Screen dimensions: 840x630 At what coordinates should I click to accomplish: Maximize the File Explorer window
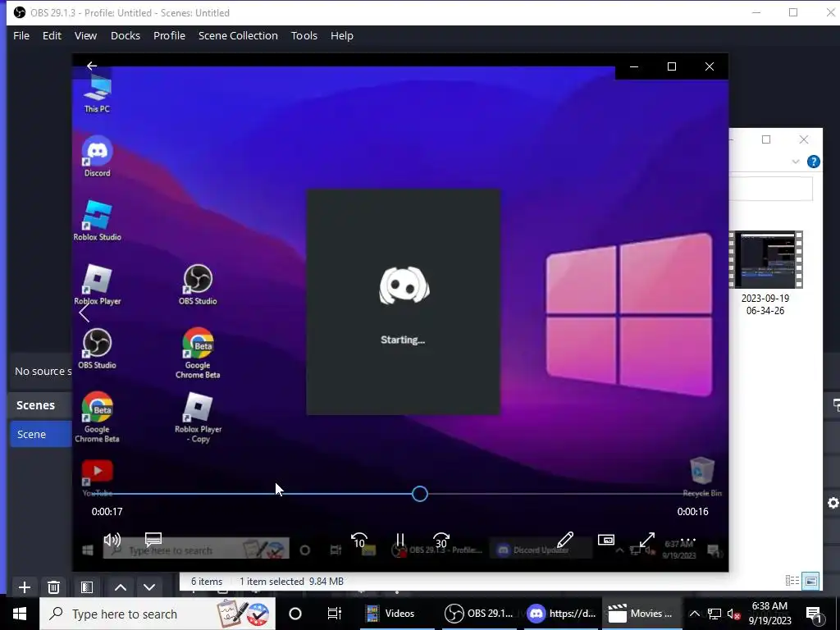[766, 139]
